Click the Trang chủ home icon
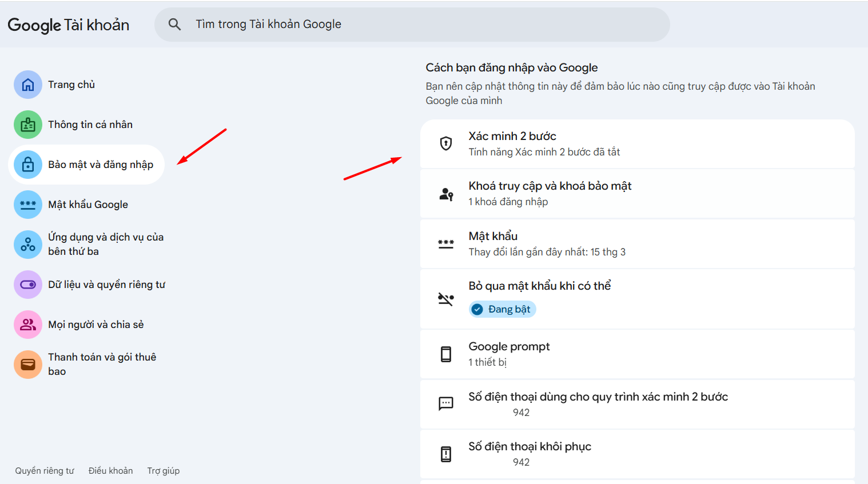The height and width of the screenshot is (484, 868). 28,85
